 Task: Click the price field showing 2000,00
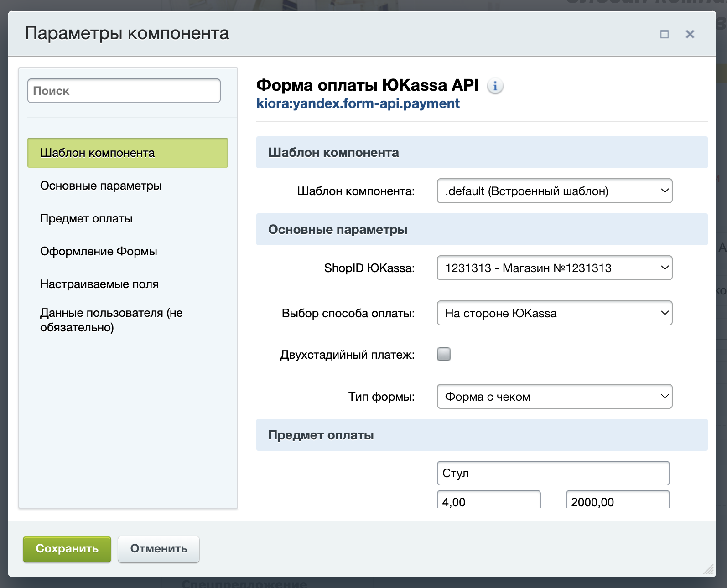(618, 501)
